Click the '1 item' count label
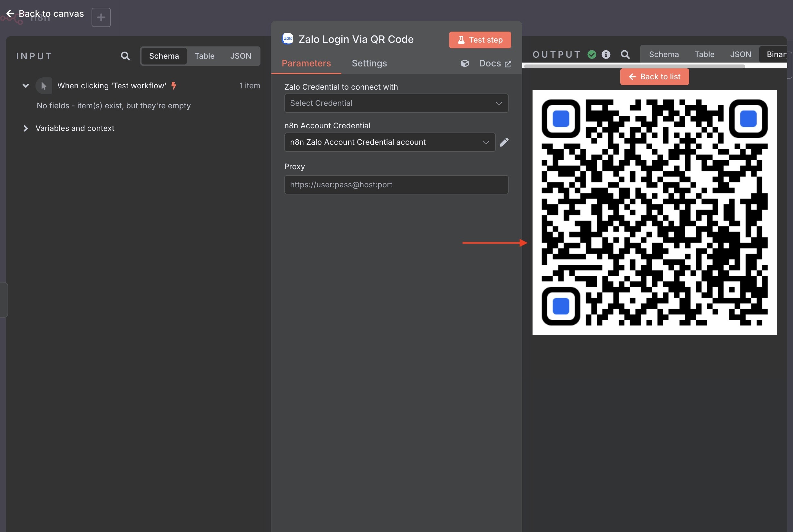This screenshot has height=532, width=793. point(250,86)
